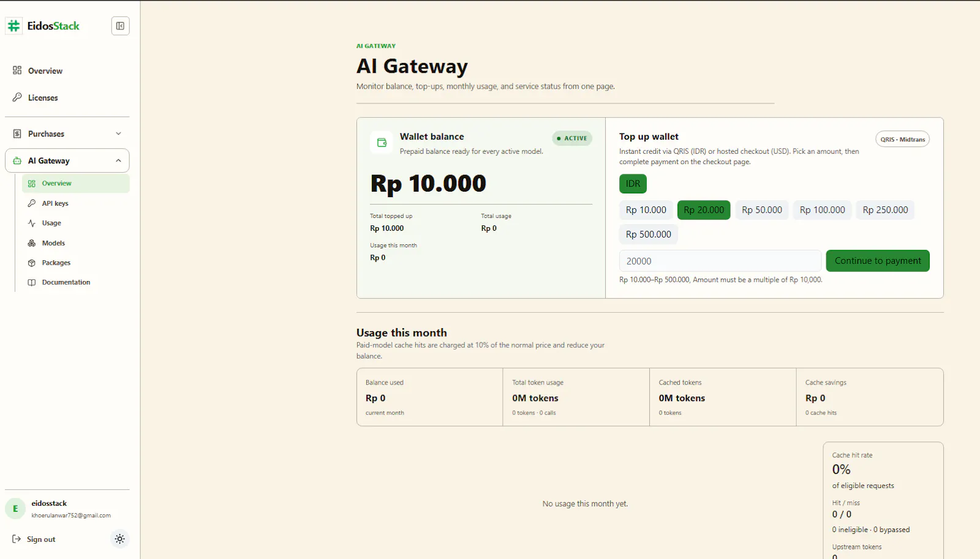
Task: Open the Licenses page
Action: tap(67, 97)
